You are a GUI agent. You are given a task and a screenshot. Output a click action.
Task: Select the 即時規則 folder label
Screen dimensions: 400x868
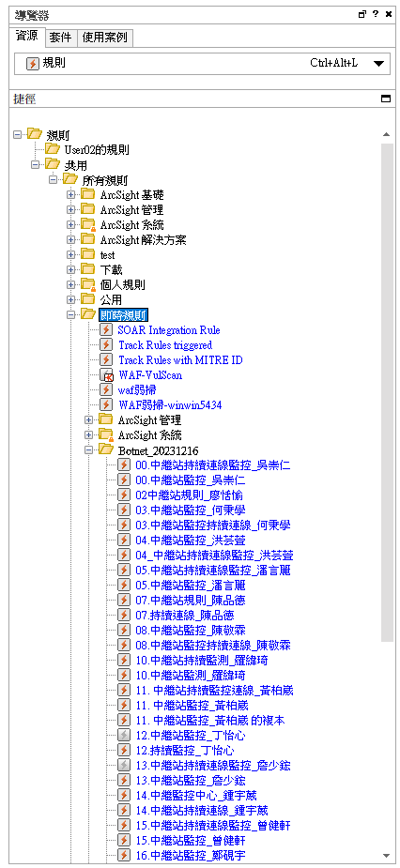(x=124, y=314)
